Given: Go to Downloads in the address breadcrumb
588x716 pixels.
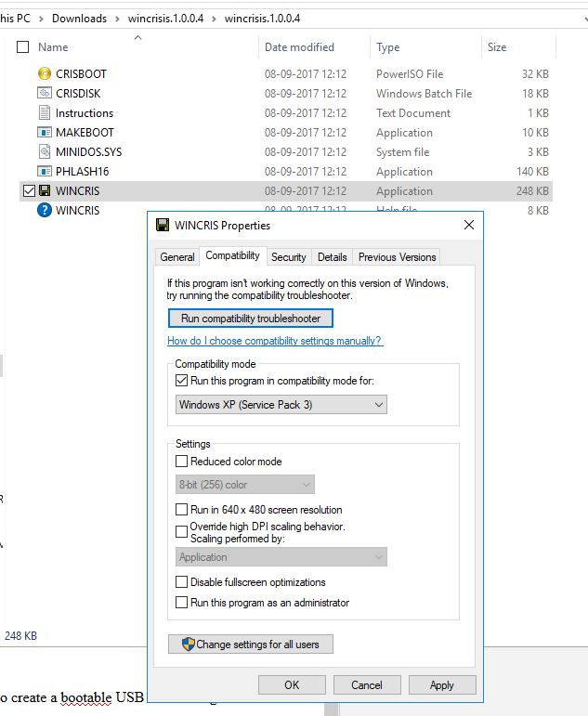Looking at the screenshot, I should [x=79, y=19].
